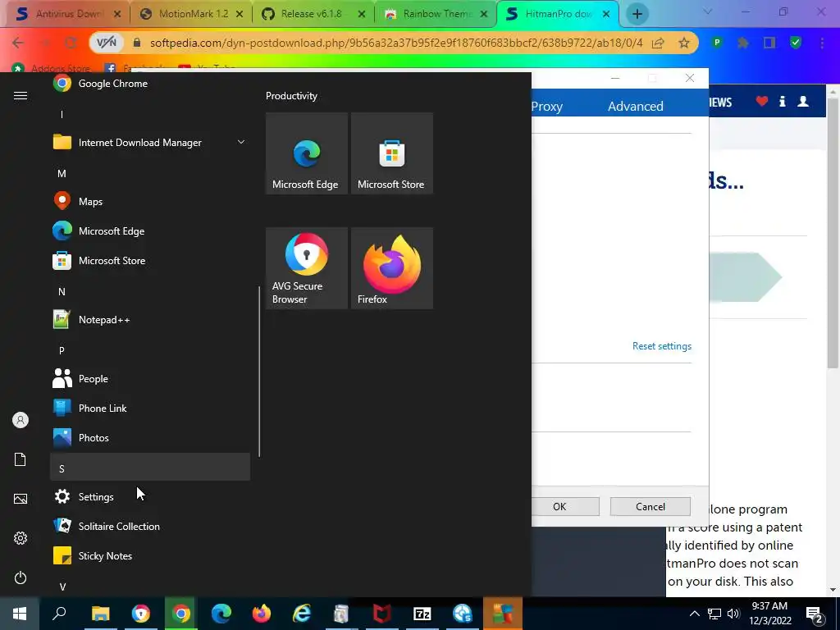Click the Microsoft Store productivity tile
840x630 pixels.
tap(391, 153)
